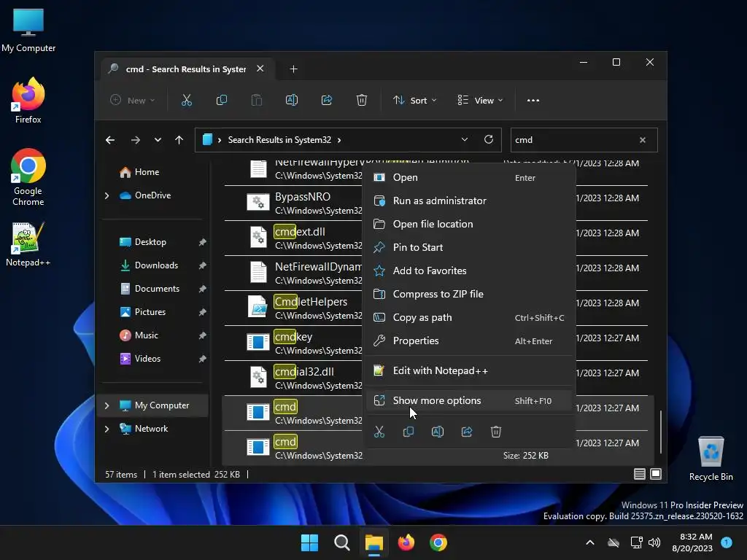Viewport: 747px width, 560px height.
Task: Open a new Explorer tab
Action: coord(293,69)
